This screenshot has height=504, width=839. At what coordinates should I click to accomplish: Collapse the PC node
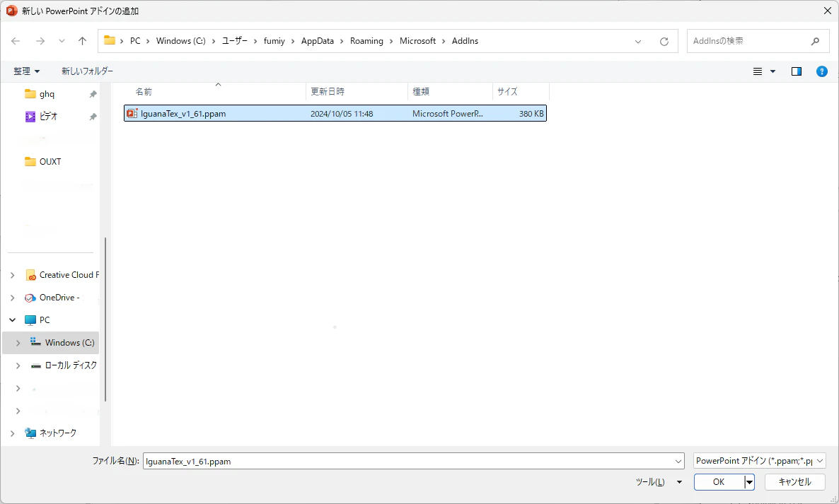[12, 320]
